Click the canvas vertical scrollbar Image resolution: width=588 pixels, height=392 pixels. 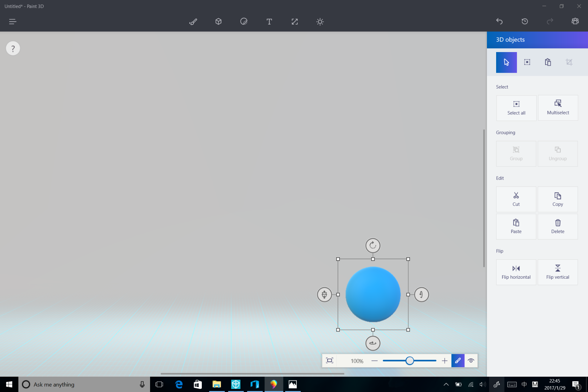(x=484, y=198)
